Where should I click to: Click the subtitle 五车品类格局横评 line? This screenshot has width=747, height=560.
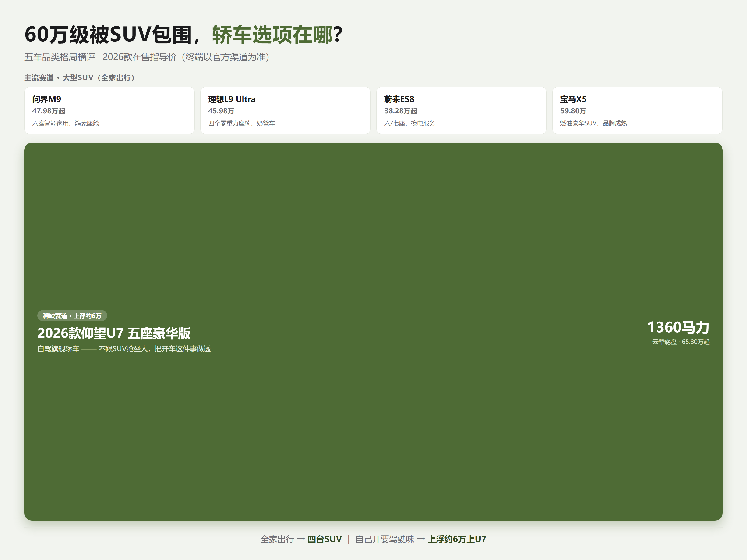coord(147,57)
